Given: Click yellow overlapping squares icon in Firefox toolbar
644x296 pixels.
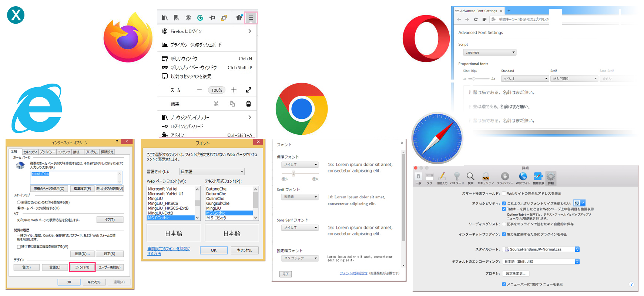Looking at the screenshot, I should 224,18.
